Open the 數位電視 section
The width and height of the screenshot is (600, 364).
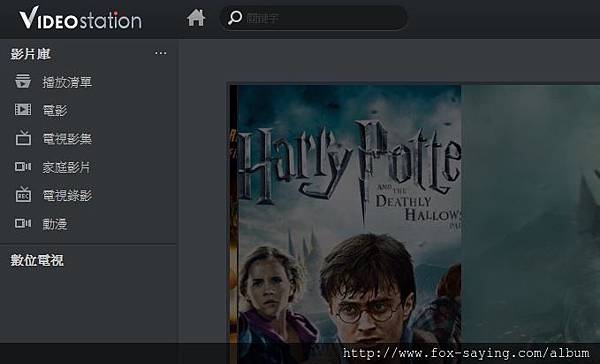37,260
